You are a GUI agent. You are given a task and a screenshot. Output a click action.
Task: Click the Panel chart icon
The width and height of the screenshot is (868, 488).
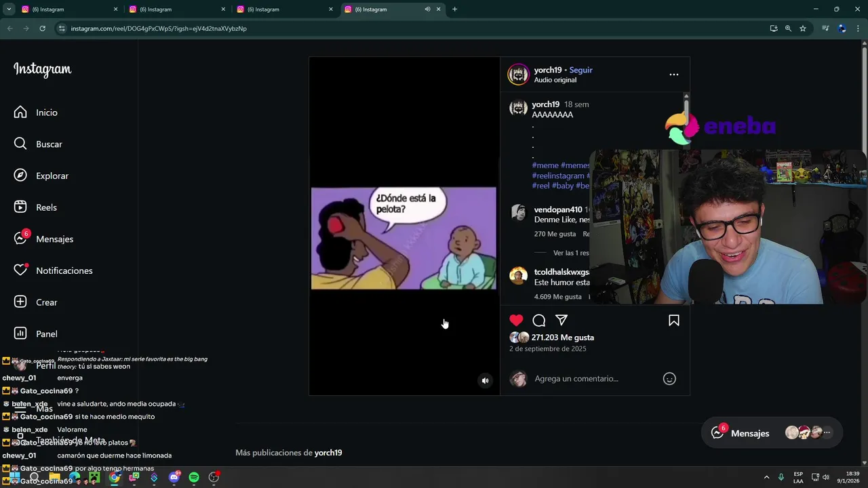click(x=20, y=333)
